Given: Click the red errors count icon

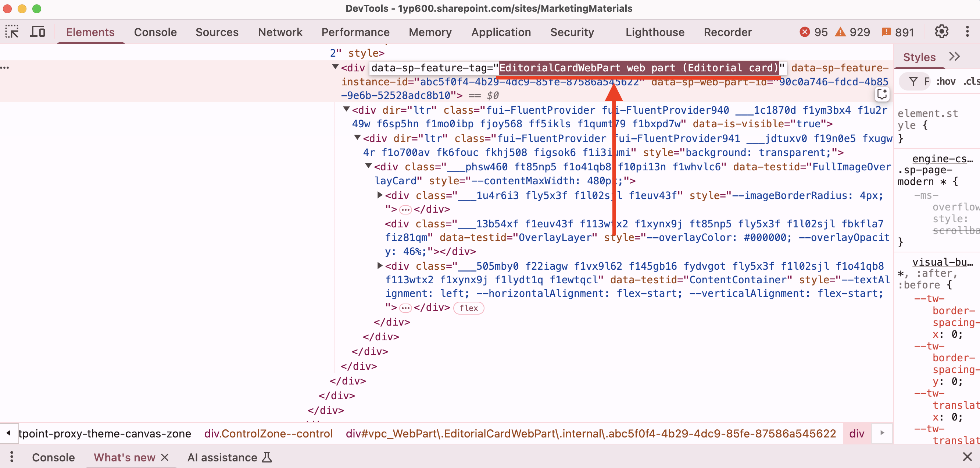Looking at the screenshot, I should [805, 32].
